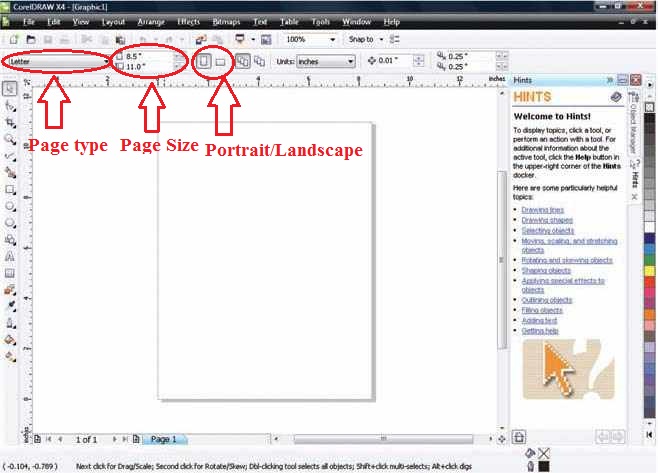
Task: Select the Smart Fill tool
Action: pyautogui.click(x=10, y=172)
